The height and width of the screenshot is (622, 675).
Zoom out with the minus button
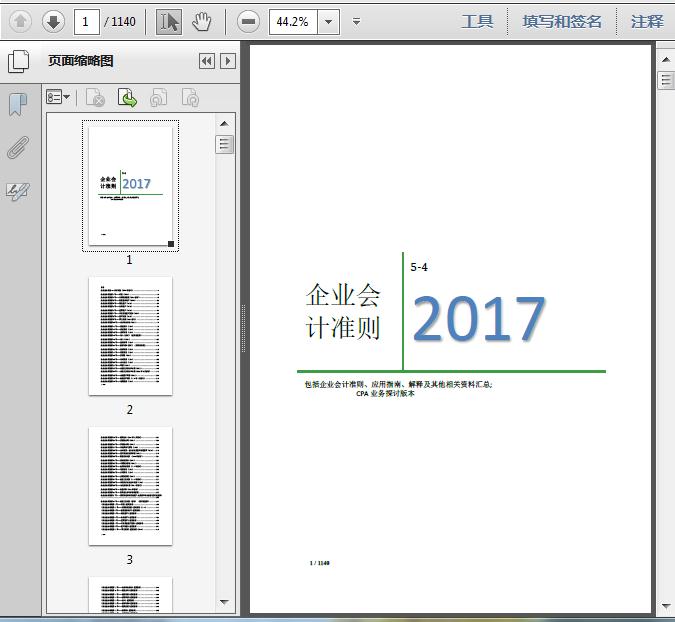coord(248,21)
